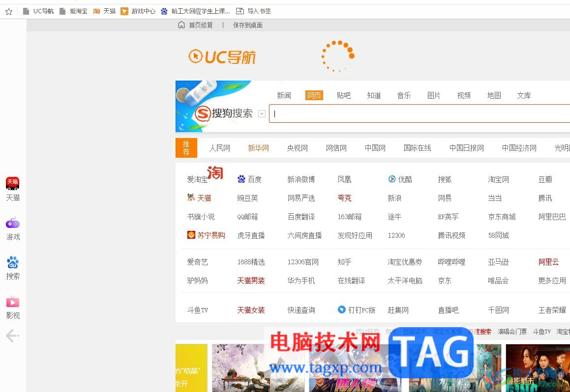The image size is (570, 392).
Task: Open the 淘宝优惠券 link in site grid
Action: pos(405,262)
